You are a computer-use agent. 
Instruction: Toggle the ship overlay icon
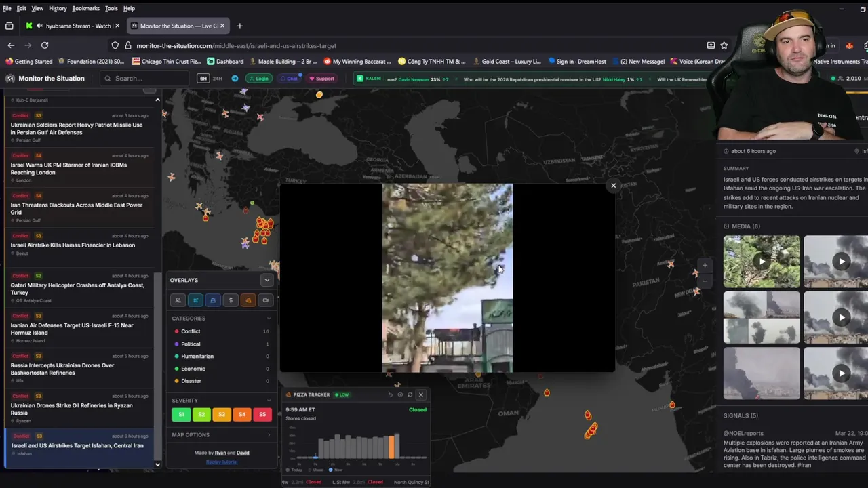click(213, 300)
